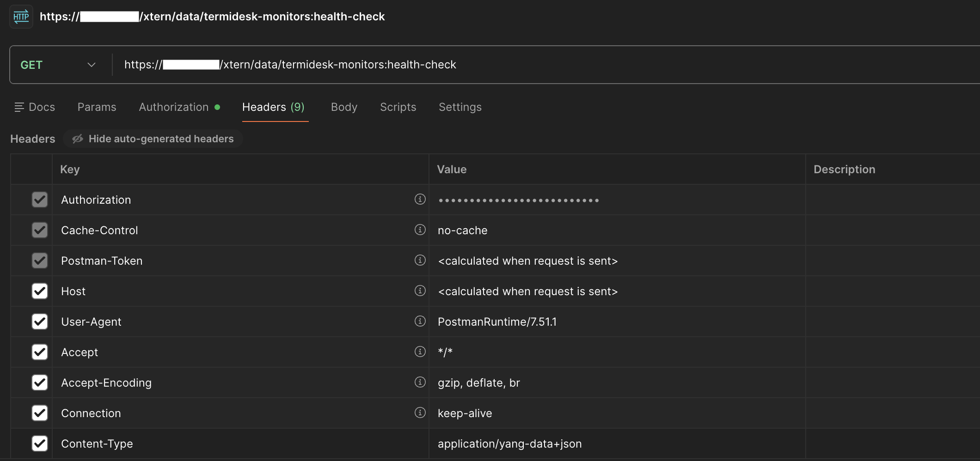Image resolution: width=980 pixels, height=461 pixels.
Task: Click the HTTP request type icon
Action: click(x=21, y=17)
